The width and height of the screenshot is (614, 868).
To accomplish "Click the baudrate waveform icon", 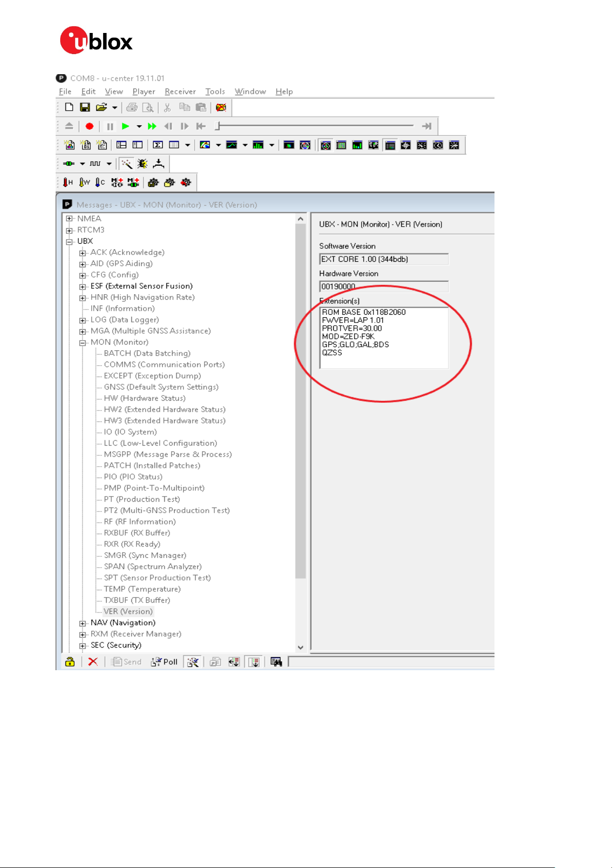I will pos(95,164).
